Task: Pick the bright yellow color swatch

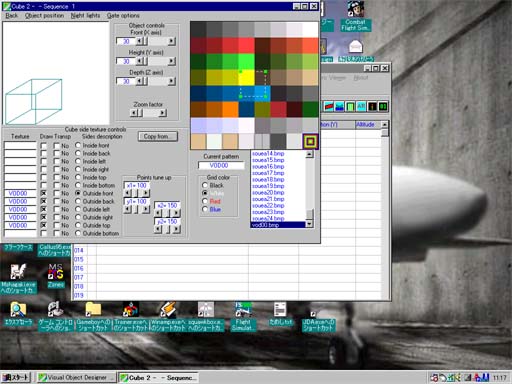Action: coord(246,78)
